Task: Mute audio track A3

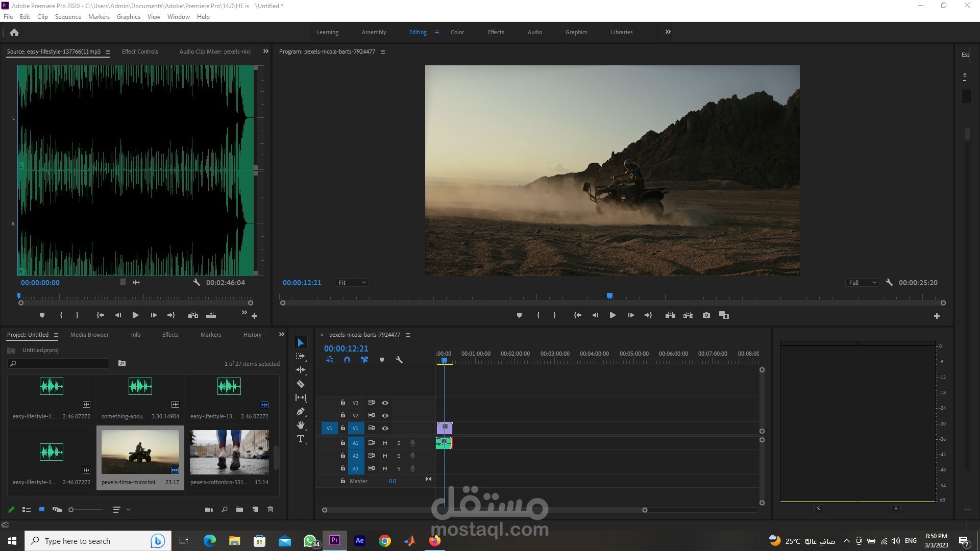Action: click(x=385, y=468)
